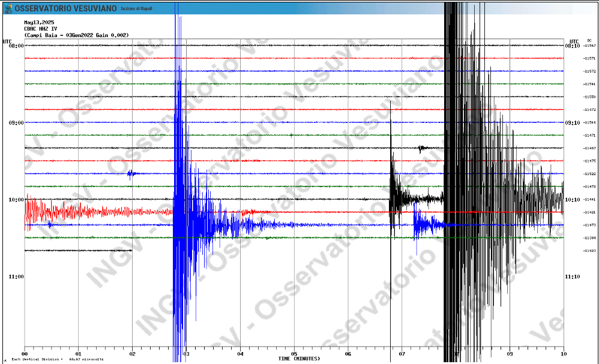The image size is (599, 364).
Task: Click DC value -11541
Action: pos(589,84)
